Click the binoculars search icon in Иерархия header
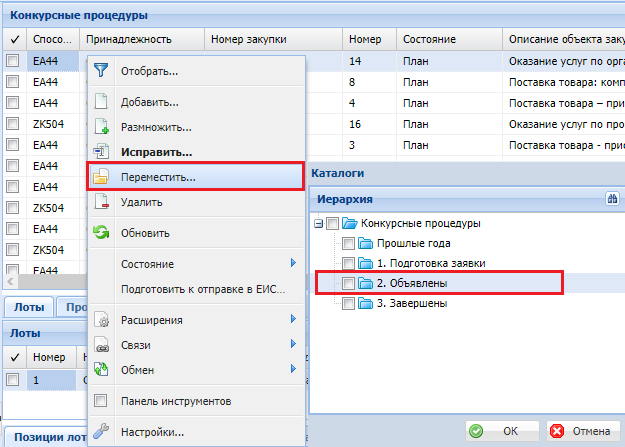Viewport: 625px width, 447px height. click(x=612, y=199)
